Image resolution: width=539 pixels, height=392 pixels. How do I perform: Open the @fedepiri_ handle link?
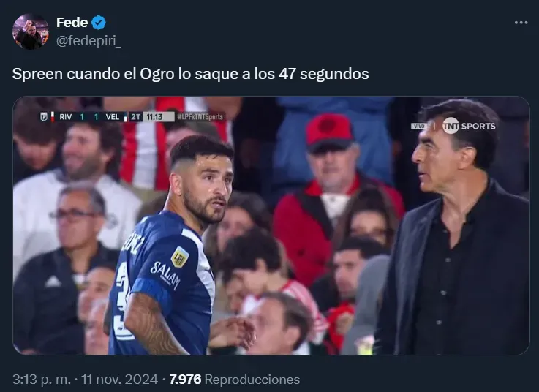88,41
